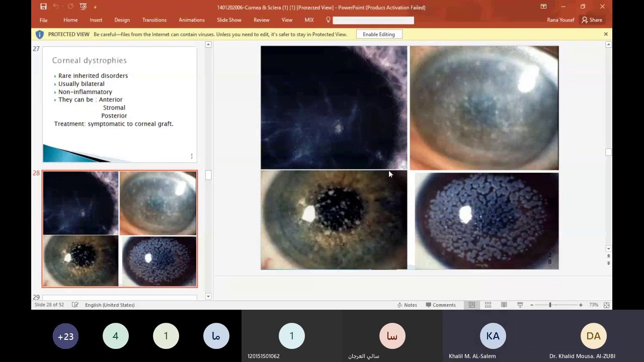Click the Tell Me lightbulb icon
644x362 pixels.
[x=328, y=20]
